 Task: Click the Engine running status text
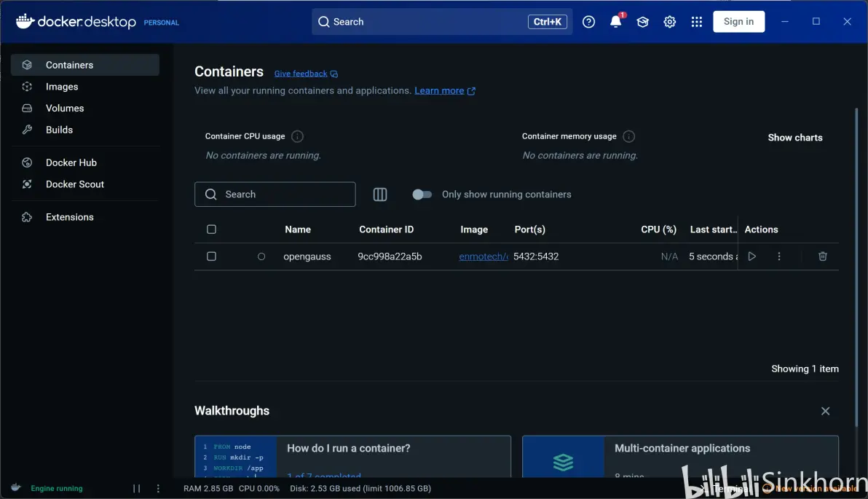coord(57,489)
